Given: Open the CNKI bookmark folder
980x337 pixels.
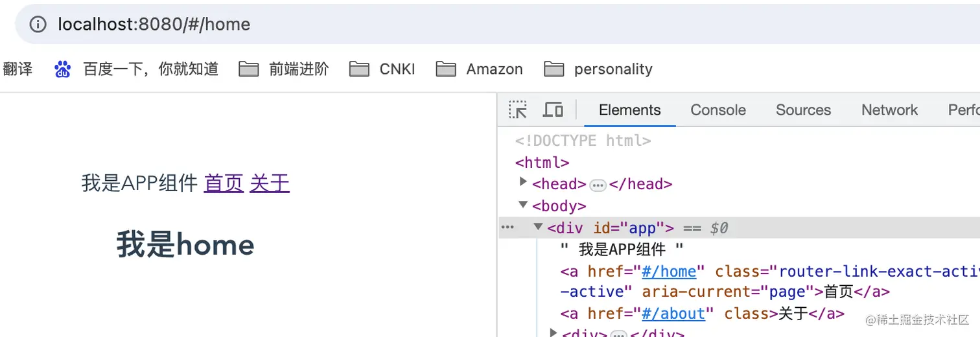Looking at the screenshot, I should [x=382, y=69].
